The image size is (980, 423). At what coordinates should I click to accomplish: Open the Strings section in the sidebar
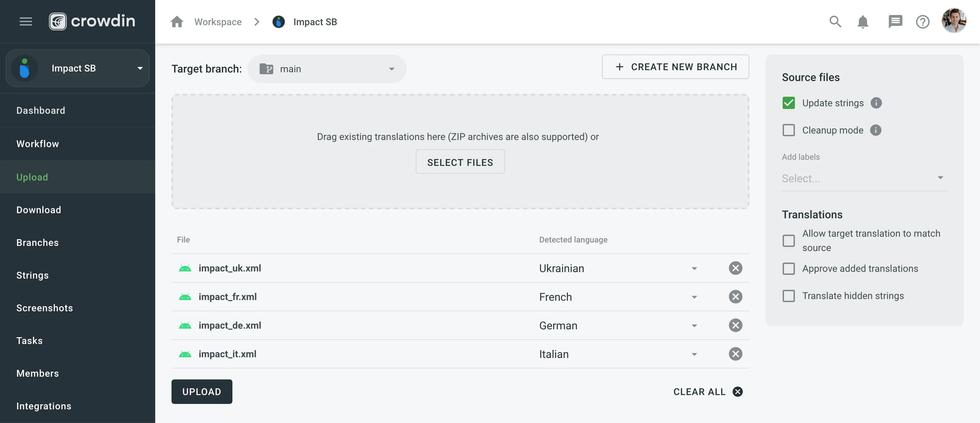[32, 275]
